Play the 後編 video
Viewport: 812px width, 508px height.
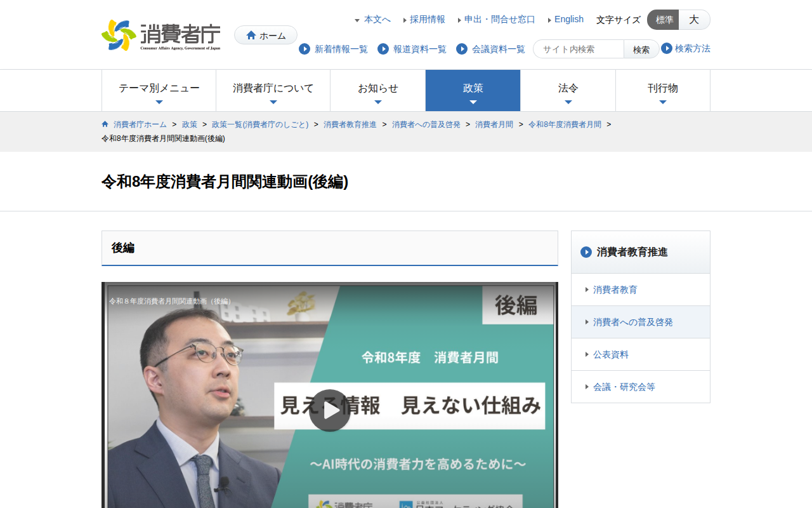point(330,410)
